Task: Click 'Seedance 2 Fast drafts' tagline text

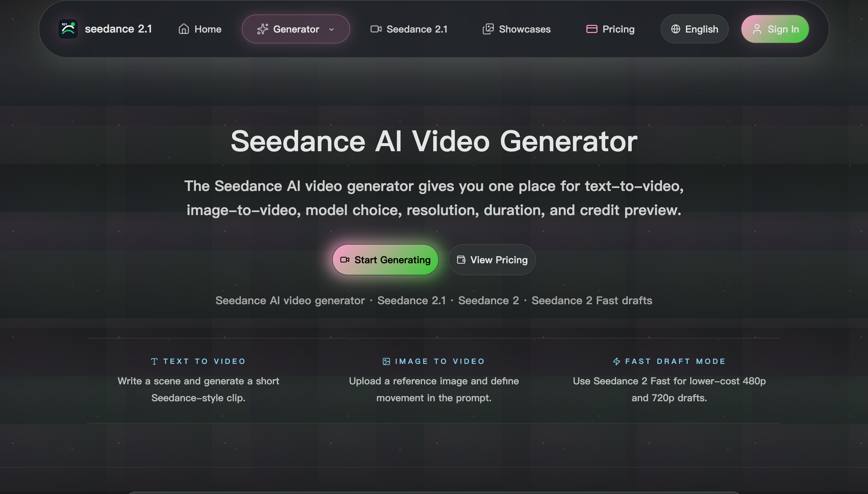Action: tap(592, 300)
